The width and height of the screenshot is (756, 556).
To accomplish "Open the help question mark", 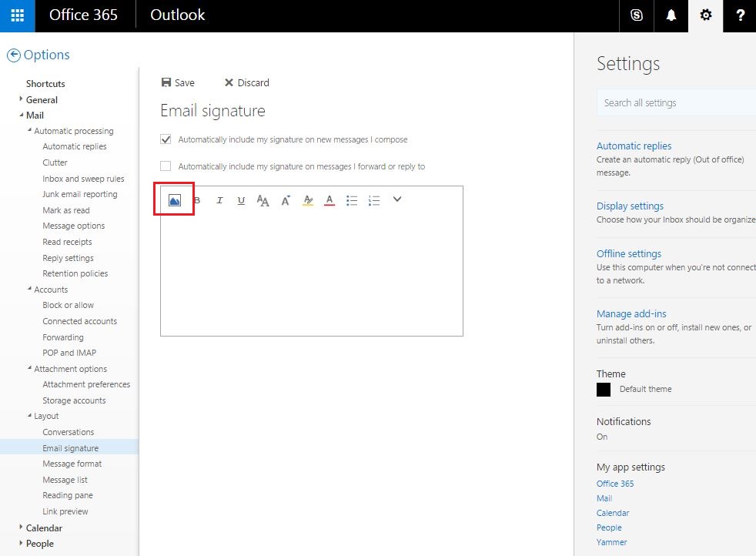I will 740,15.
